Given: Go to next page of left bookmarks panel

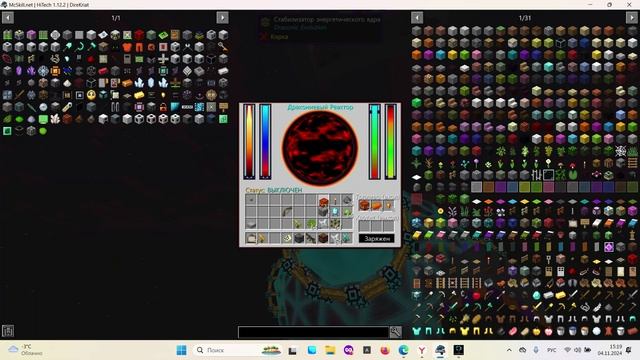Looking at the screenshot, I should [222, 18].
